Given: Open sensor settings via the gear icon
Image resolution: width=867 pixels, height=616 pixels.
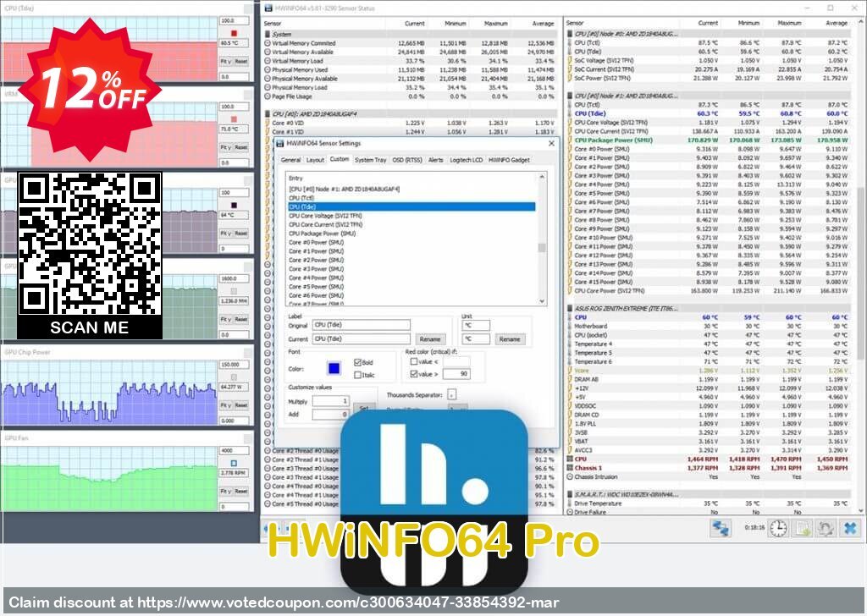Looking at the screenshot, I should coord(826,529).
